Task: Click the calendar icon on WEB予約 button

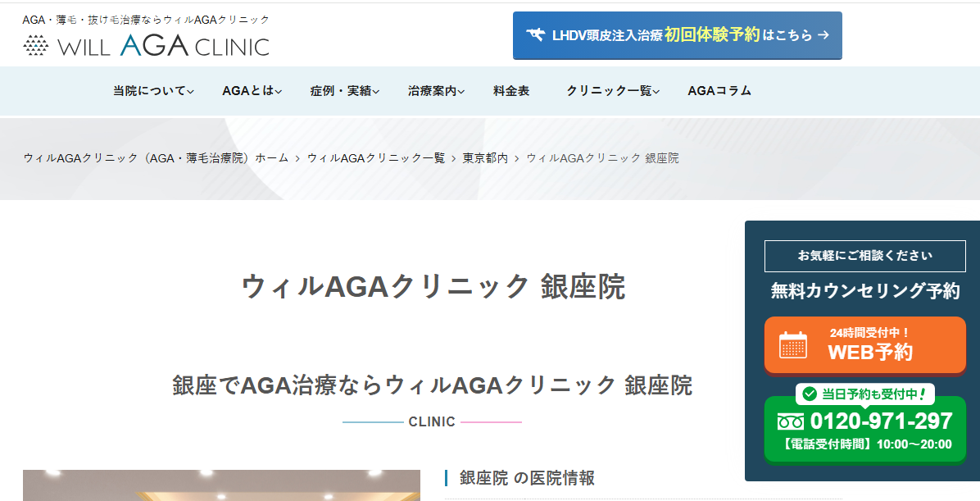Action: (x=793, y=345)
